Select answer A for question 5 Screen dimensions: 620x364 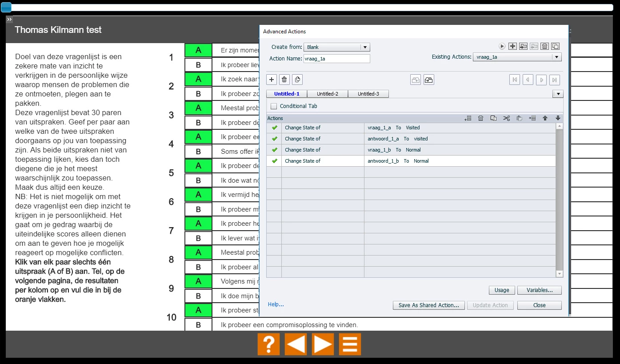(x=198, y=166)
